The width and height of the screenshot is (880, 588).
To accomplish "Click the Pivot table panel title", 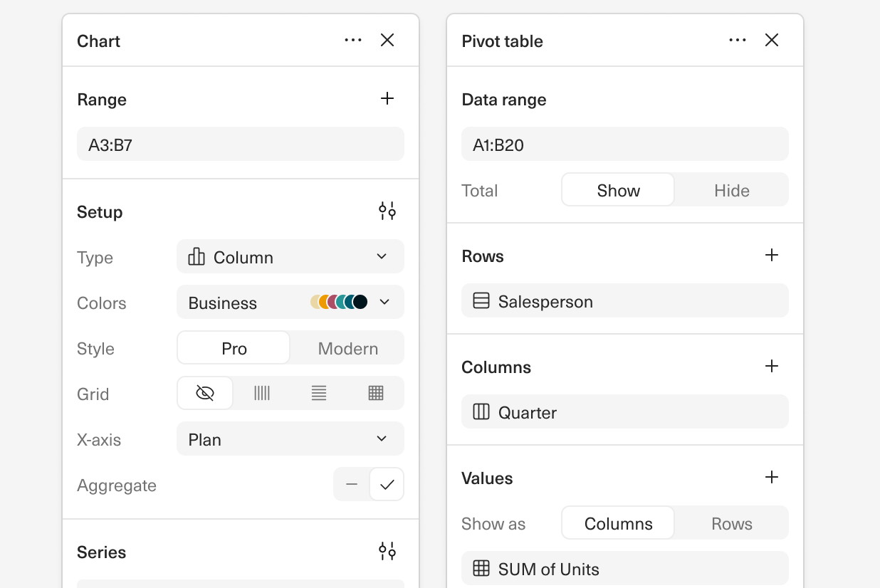I will [502, 41].
